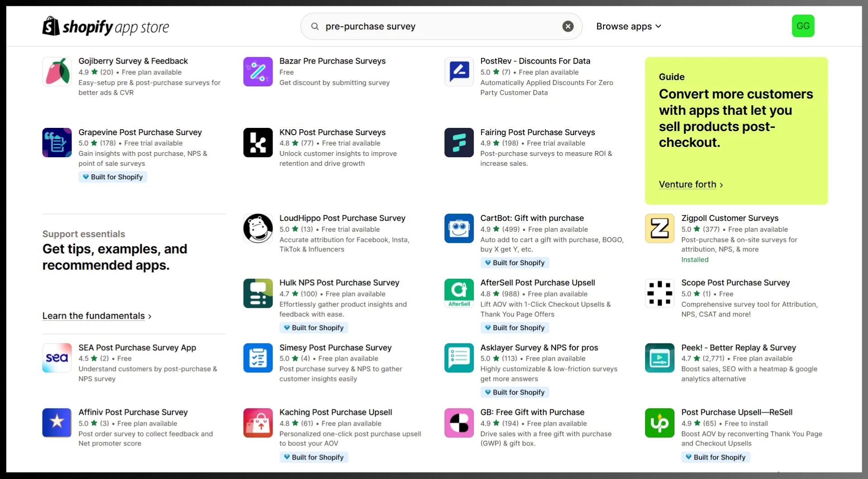Click Built for Shopify badge under CartBot
This screenshot has height=479, width=868.
[x=514, y=263]
